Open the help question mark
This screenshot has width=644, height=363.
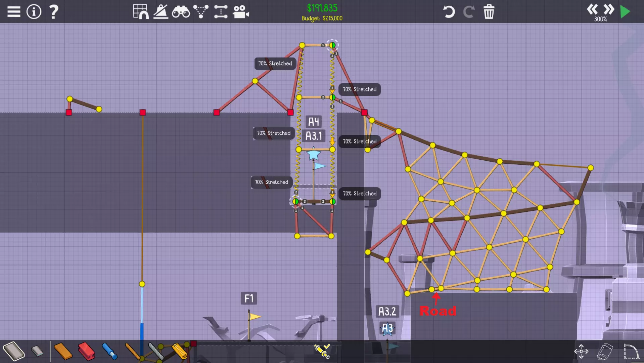pos(54,12)
